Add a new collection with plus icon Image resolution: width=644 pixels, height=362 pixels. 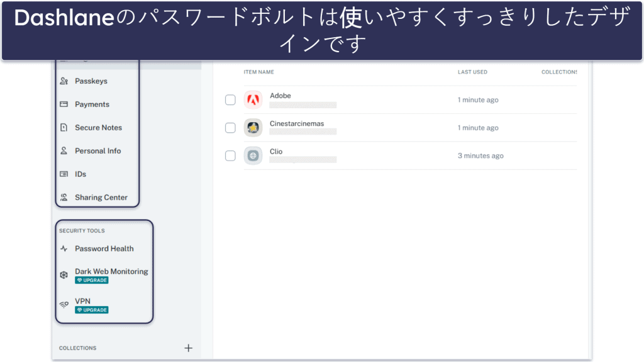(188, 348)
